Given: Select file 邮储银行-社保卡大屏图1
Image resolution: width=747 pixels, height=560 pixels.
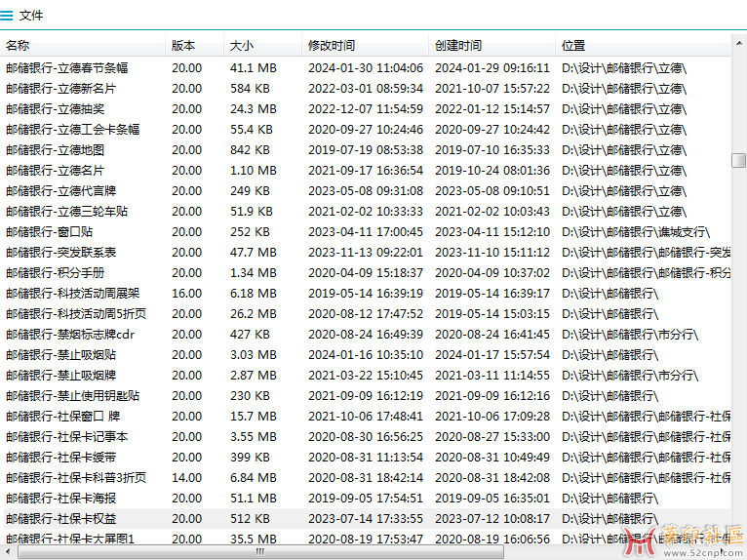Looking at the screenshot, I should pos(70,540).
